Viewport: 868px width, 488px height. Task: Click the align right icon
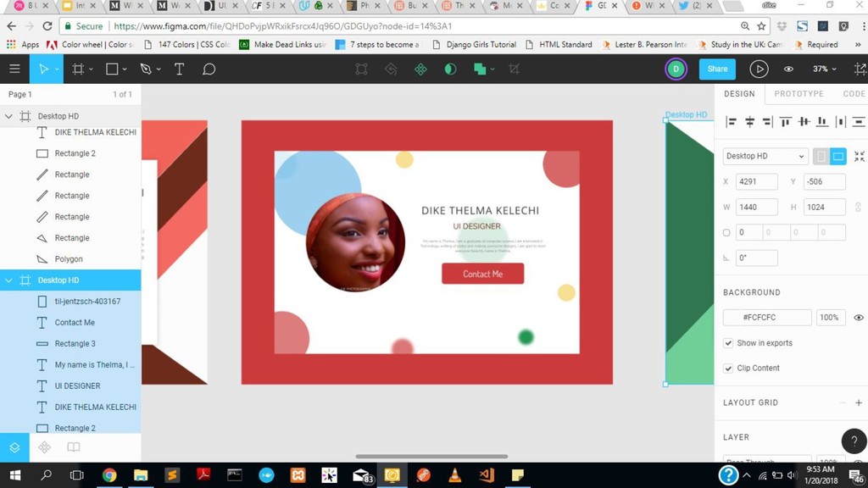click(767, 122)
